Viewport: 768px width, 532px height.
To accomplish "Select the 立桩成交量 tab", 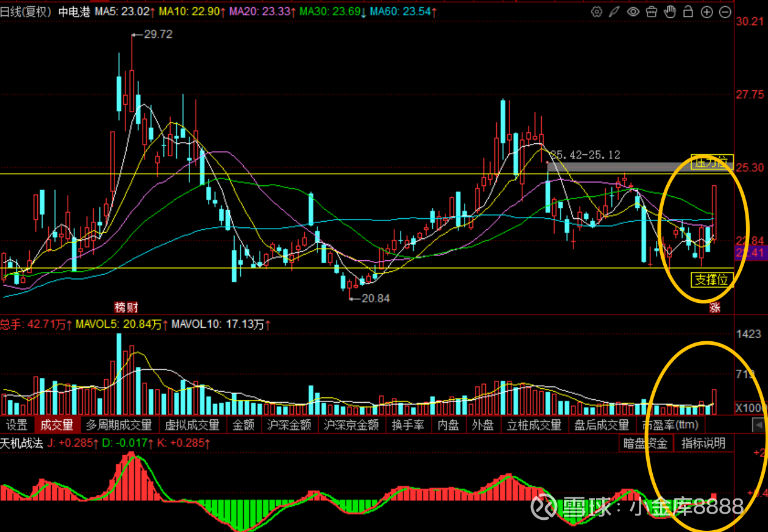I will click(x=534, y=425).
